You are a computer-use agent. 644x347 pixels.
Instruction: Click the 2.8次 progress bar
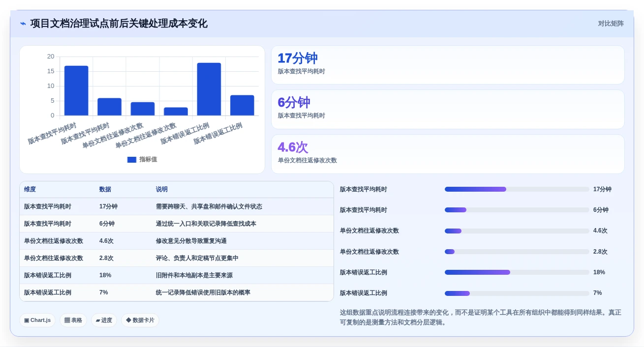coord(517,252)
